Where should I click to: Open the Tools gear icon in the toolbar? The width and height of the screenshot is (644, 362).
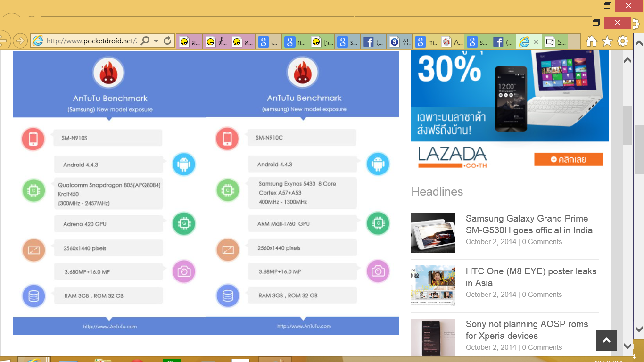pos(623,41)
